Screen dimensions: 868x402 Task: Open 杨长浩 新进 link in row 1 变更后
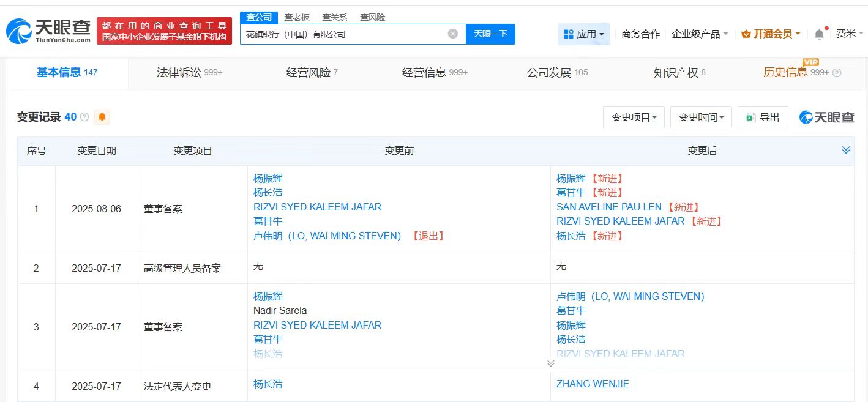(571, 236)
